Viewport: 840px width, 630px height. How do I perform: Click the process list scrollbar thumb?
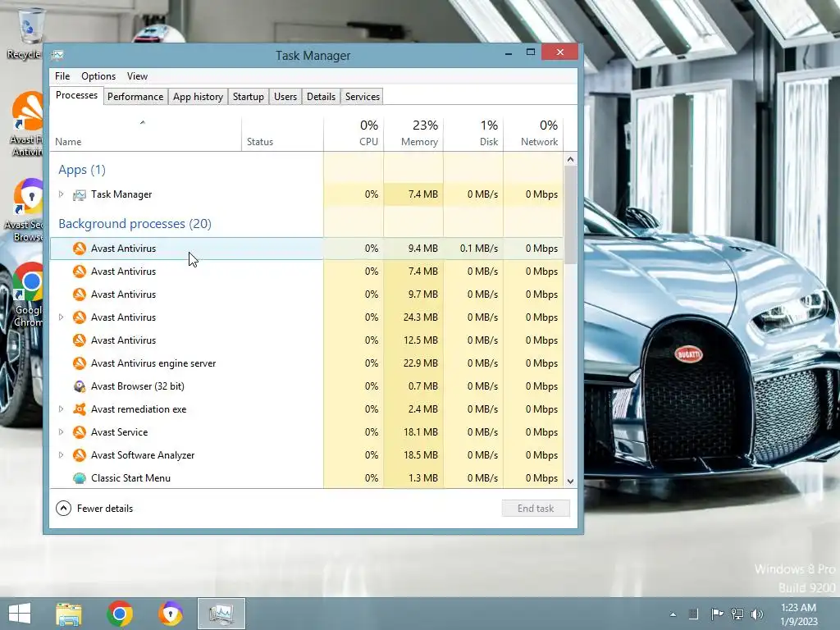(571, 214)
